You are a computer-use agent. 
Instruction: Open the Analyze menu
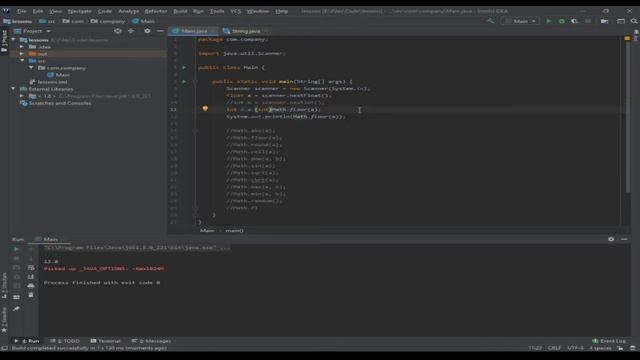(x=129, y=11)
